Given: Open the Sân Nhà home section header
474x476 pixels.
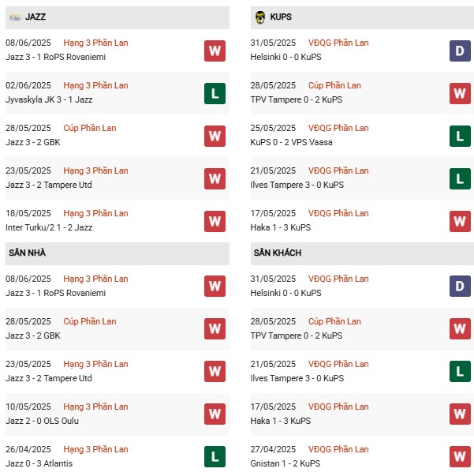Looking at the screenshot, I should pos(118,253).
